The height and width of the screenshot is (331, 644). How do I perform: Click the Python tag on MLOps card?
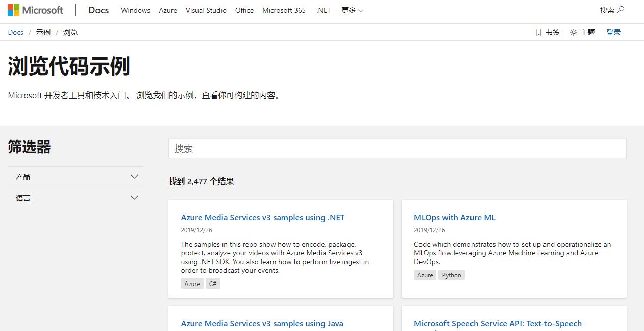[452, 275]
